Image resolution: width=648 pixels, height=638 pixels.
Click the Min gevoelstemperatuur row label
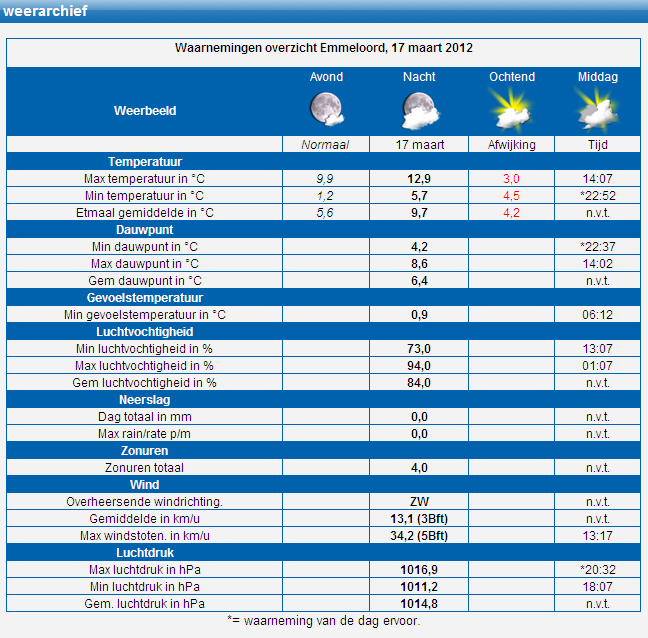145,315
